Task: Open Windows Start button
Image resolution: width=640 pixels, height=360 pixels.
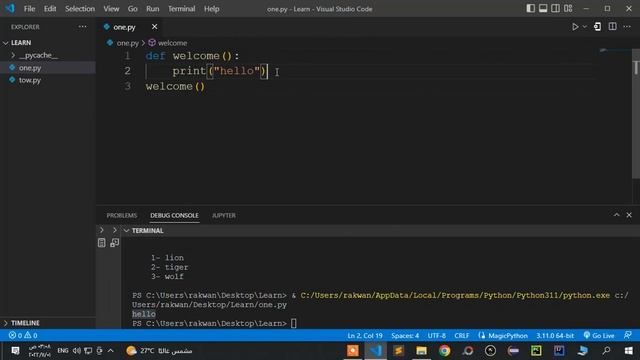Action: click(629, 351)
